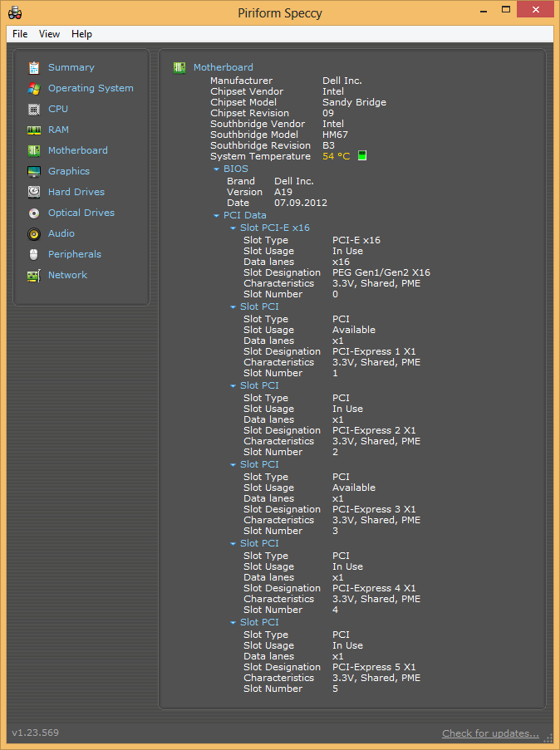Click the Peripherals mouse icon
Image resolution: width=560 pixels, height=750 pixels.
pos(33,254)
